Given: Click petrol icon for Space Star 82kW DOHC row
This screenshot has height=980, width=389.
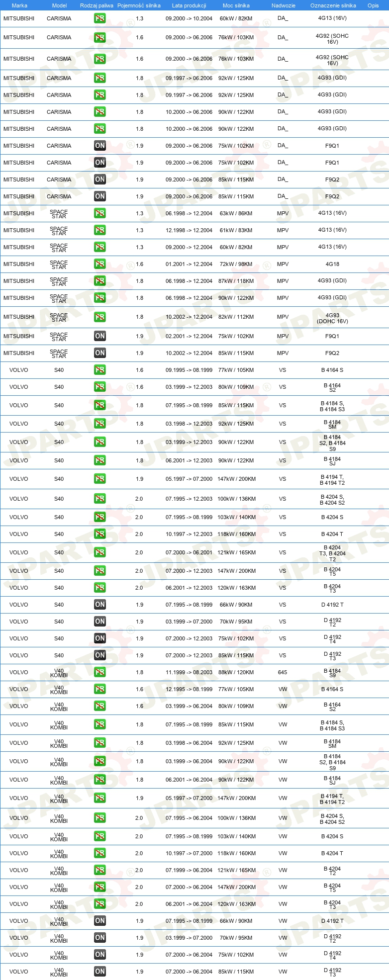Looking at the screenshot, I should (x=100, y=317).
